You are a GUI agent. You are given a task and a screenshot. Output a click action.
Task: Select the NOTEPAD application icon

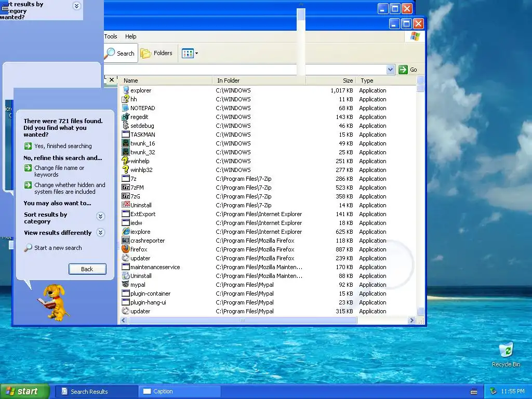126,108
